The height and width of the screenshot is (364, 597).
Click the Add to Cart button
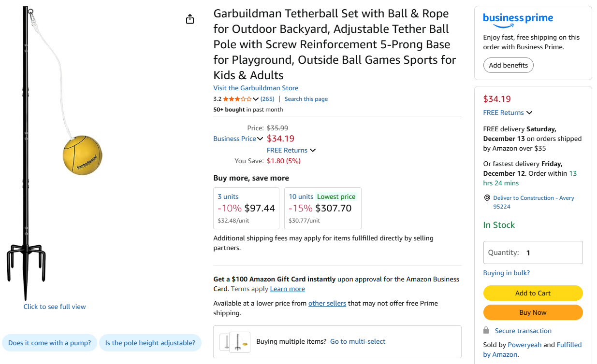click(x=533, y=293)
